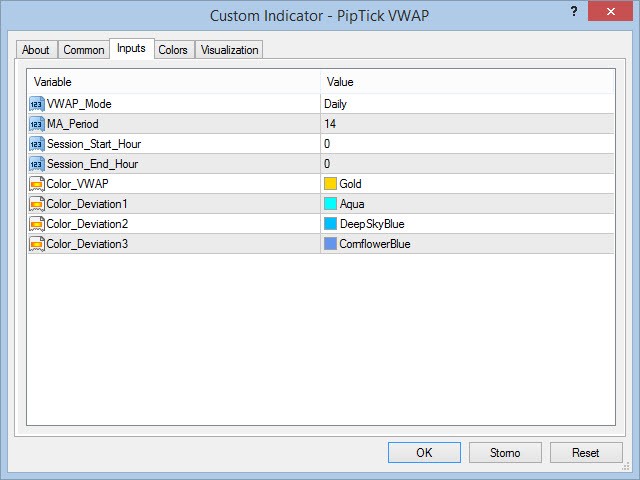640x480 pixels.
Task: Cancel with the Storno button
Action: 505,452
